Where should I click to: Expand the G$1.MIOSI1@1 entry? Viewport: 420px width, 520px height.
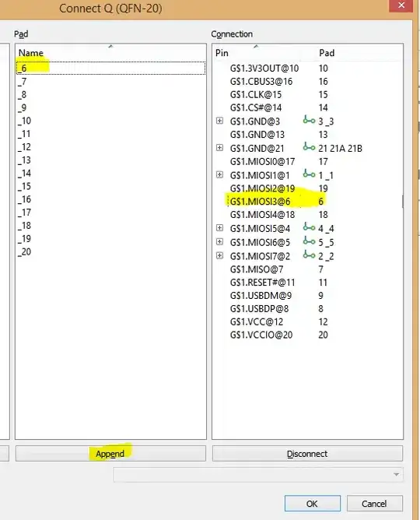pos(219,174)
